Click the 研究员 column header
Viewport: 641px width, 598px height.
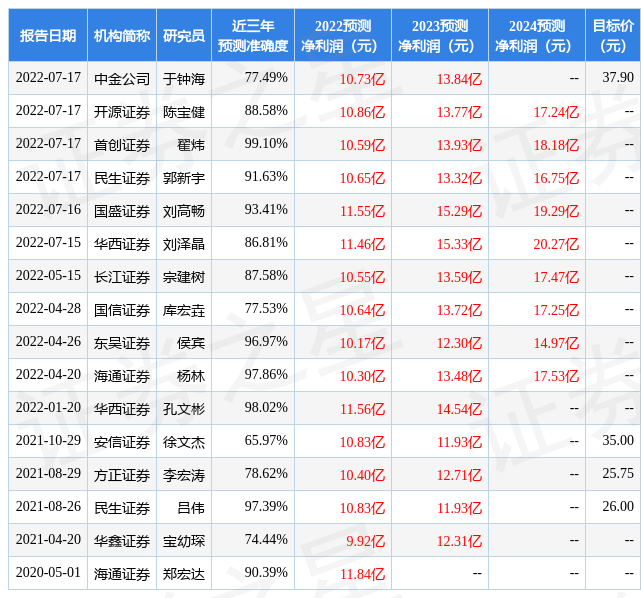coord(184,36)
